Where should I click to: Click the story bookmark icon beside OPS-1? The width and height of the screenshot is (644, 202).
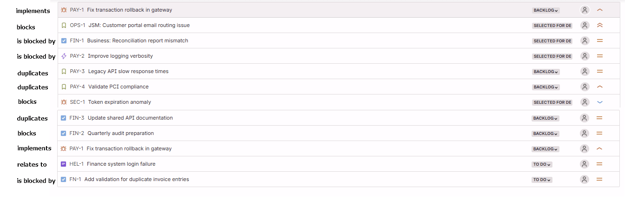pyautogui.click(x=64, y=25)
